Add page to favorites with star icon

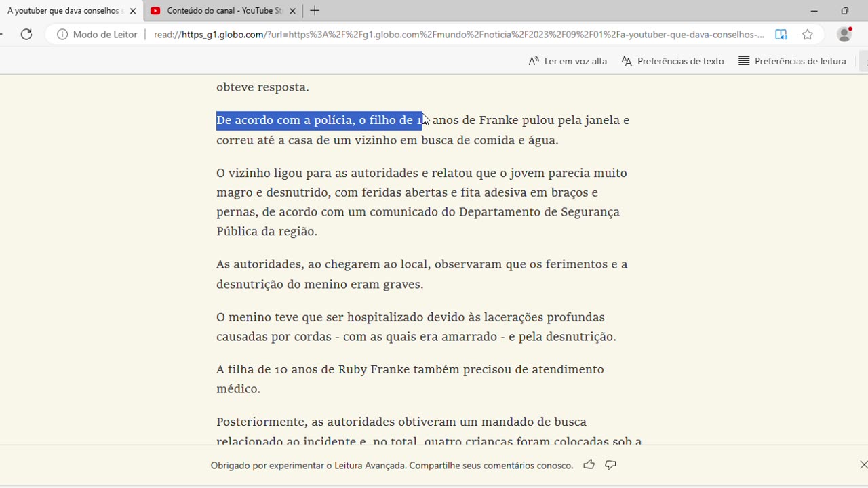click(807, 34)
